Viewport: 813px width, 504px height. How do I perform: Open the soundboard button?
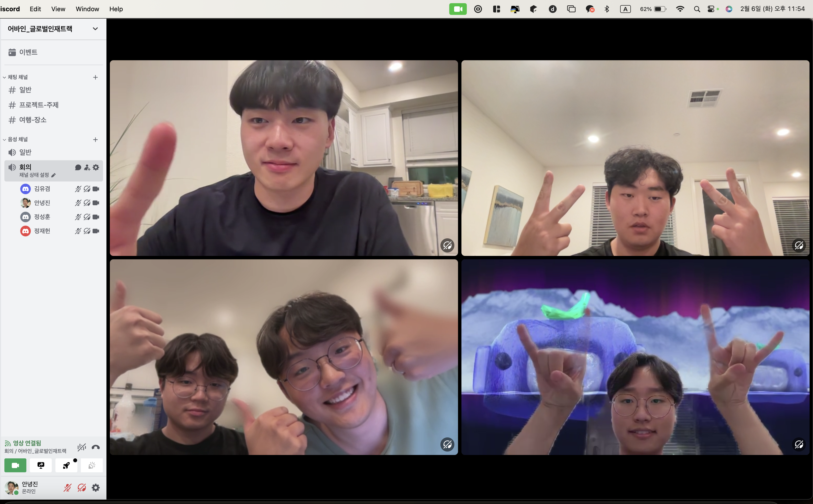[x=92, y=465]
